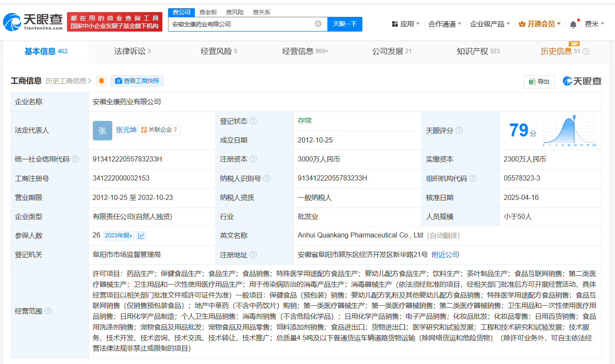Click help icon beside 统一社会信用代码
Image resolution: width=615 pixels, height=364 pixels.
[x=76, y=159]
